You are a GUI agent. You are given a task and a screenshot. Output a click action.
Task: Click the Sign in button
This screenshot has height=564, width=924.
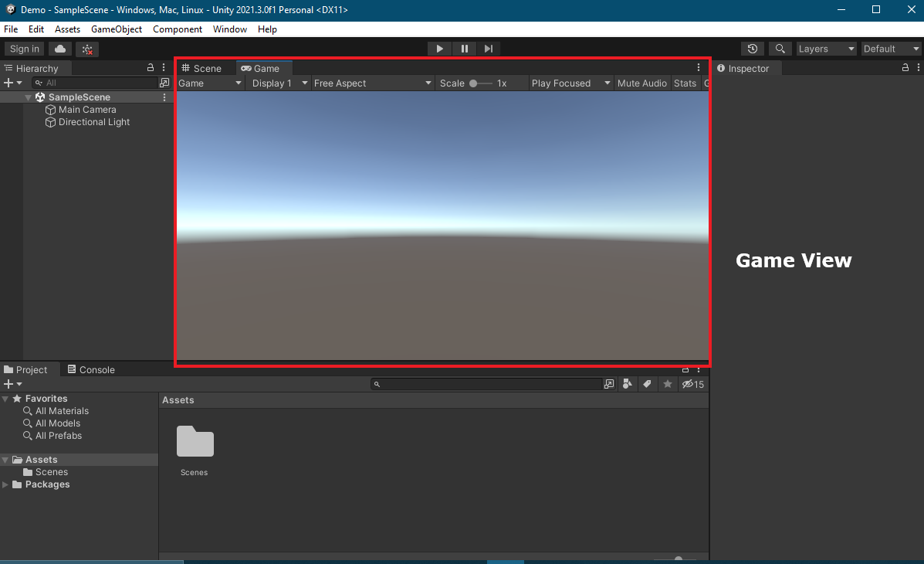(24, 49)
